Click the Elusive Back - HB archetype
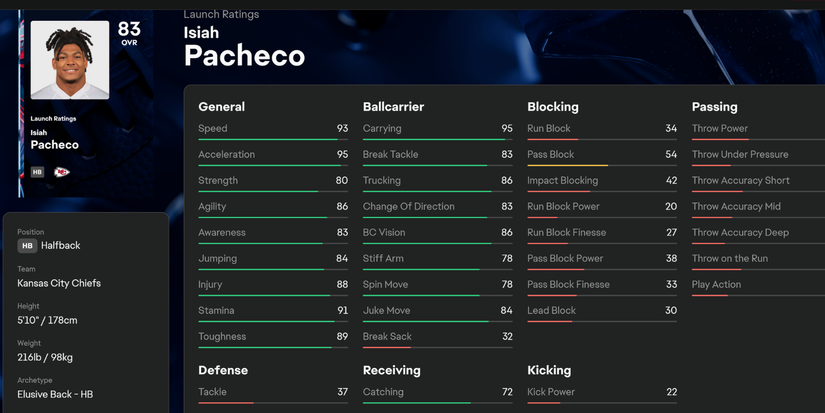This screenshot has width=825, height=413. 58,394
